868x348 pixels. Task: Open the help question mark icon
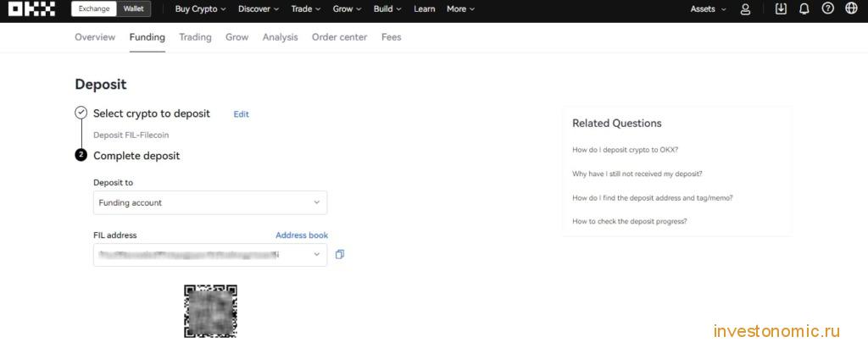(827, 8)
